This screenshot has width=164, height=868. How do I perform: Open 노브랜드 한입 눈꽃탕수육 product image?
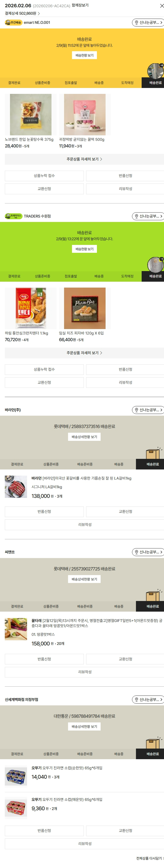[31, 114]
